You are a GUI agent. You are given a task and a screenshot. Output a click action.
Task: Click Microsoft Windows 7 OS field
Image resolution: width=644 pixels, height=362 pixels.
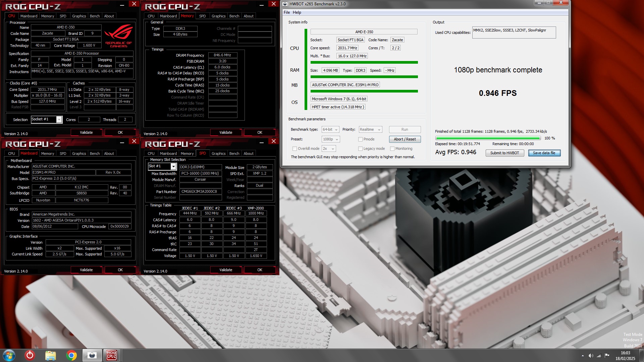pos(339,99)
